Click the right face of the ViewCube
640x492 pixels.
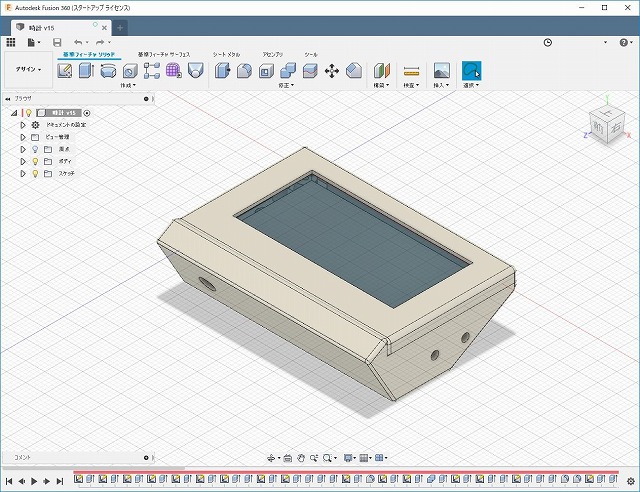coord(616,128)
